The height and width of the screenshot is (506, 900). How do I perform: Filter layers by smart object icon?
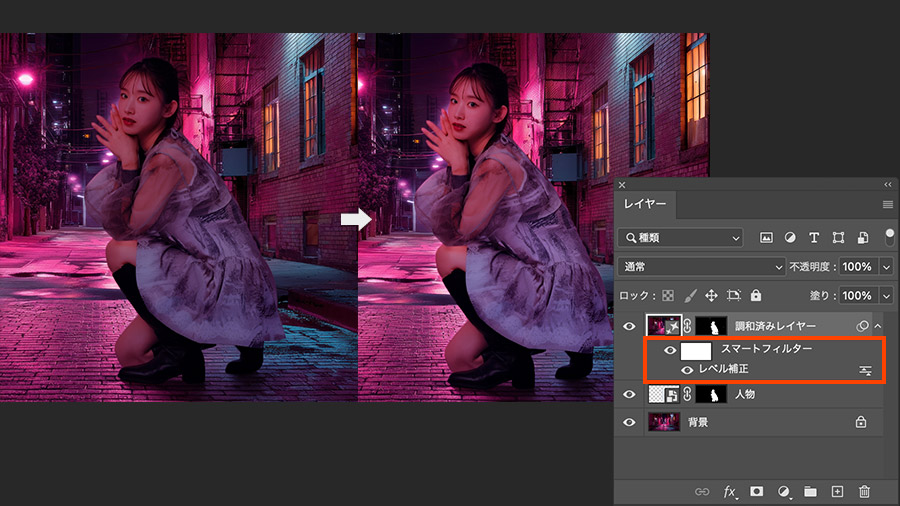tap(863, 238)
